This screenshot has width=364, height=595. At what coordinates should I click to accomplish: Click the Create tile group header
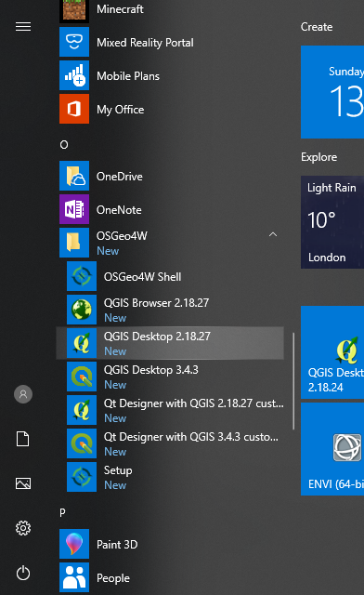pos(317,27)
